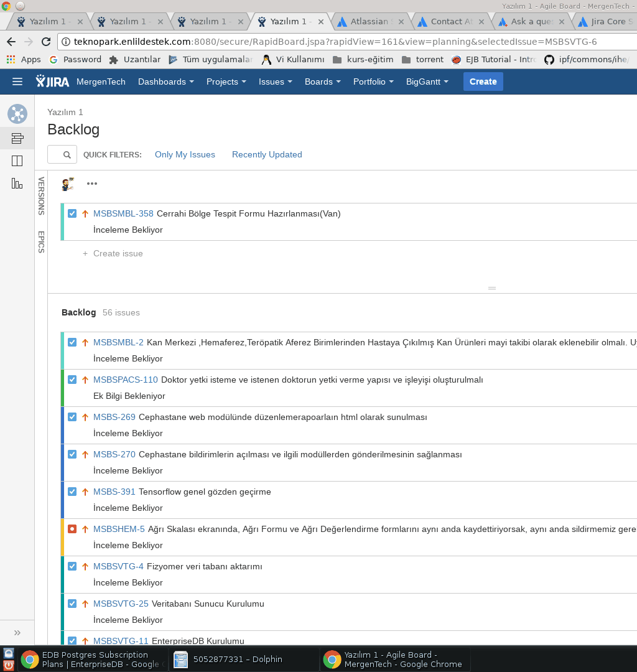
Task: Click the search magnifier in the backlog filter box
Action: tap(67, 155)
